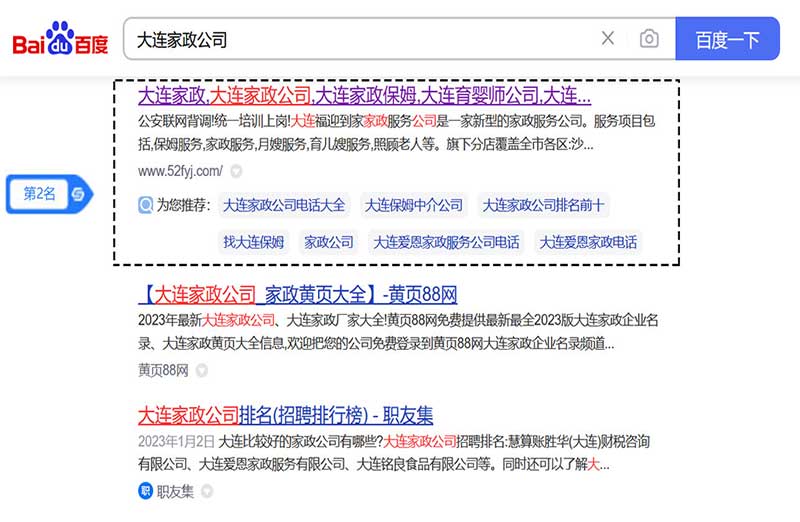Click the shield icon beside 黄页88网 source
The image size is (800, 522).
coord(201,370)
